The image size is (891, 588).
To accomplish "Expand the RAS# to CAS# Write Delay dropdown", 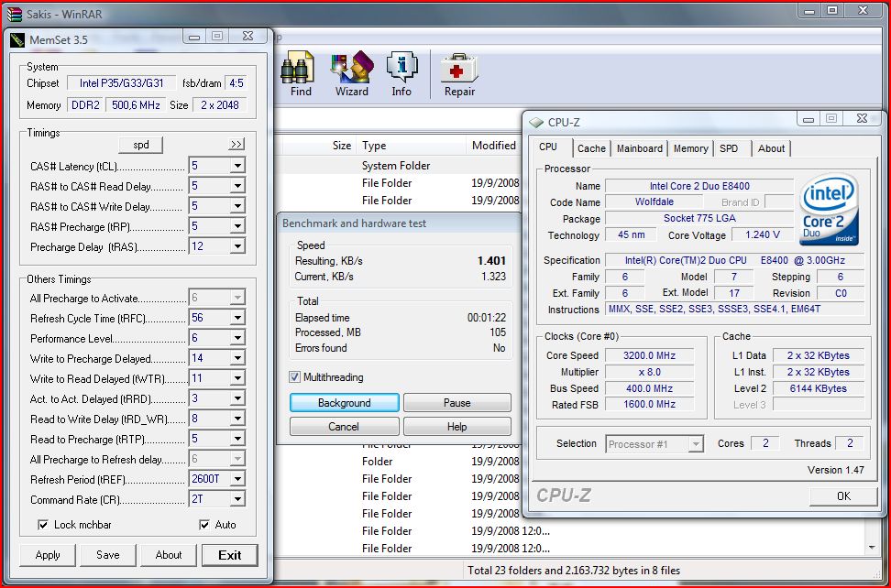I will point(237,207).
